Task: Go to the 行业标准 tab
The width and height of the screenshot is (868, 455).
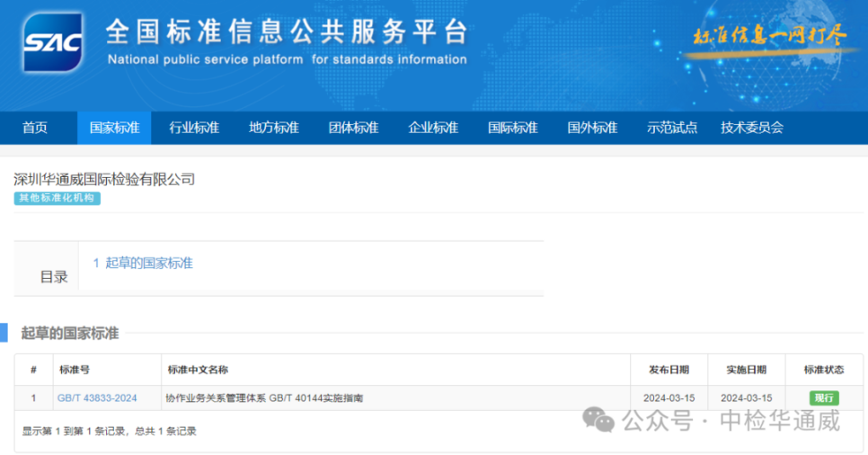Action: point(194,128)
